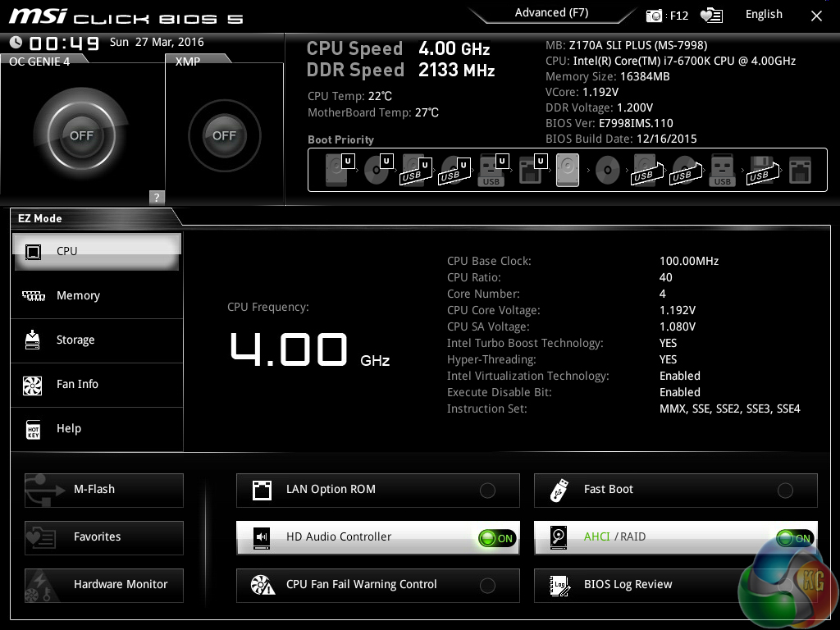The height and width of the screenshot is (630, 840).
Task: Select the UEFI USB CD/DVD boot icon
Action: click(x=454, y=171)
